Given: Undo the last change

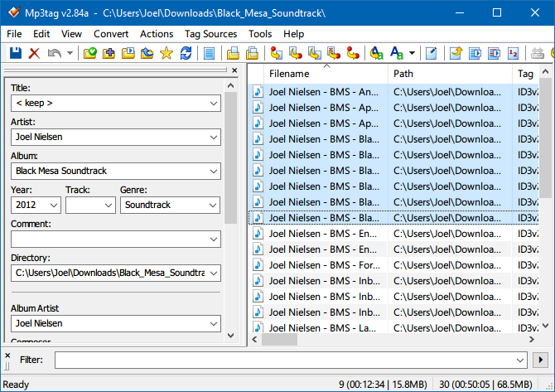Looking at the screenshot, I should tap(54, 53).
